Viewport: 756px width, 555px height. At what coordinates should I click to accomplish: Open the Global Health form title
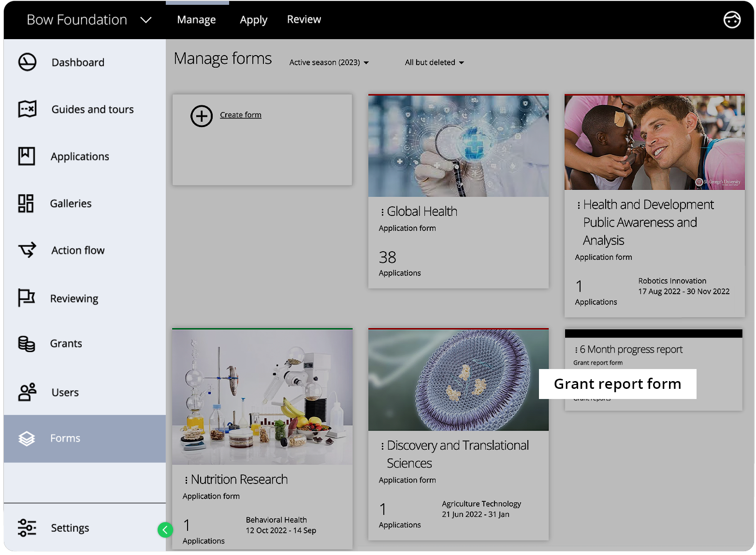pyautogui.click(x=422, y=212)
